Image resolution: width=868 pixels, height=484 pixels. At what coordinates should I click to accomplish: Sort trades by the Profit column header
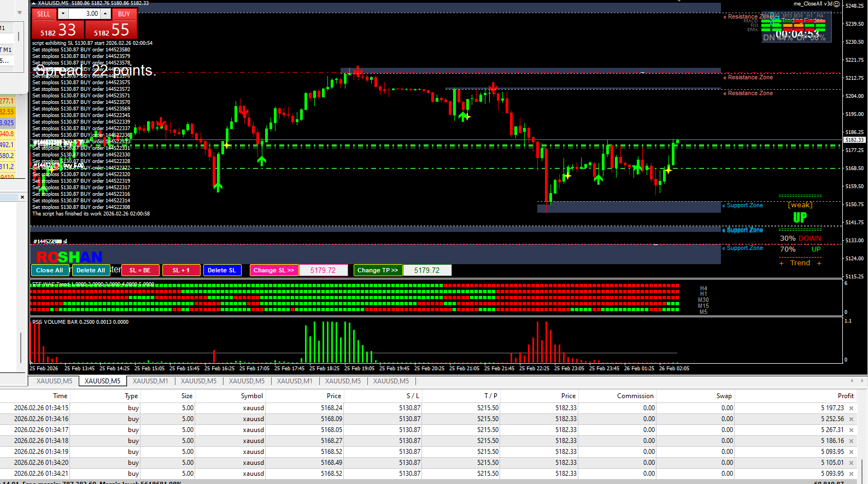tap(845, 396)
